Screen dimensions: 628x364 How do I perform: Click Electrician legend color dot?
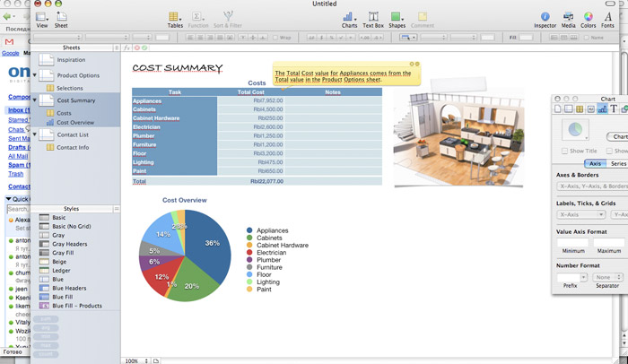pos(249,252)
